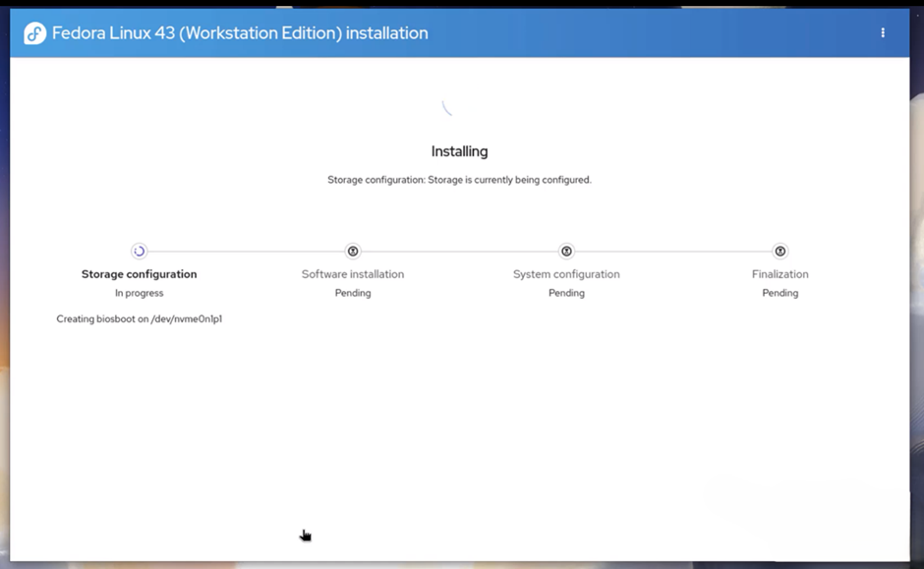Screen dimensions: 924x569
Task: Click the Fedora logo in the header
Action: [34, 33]
